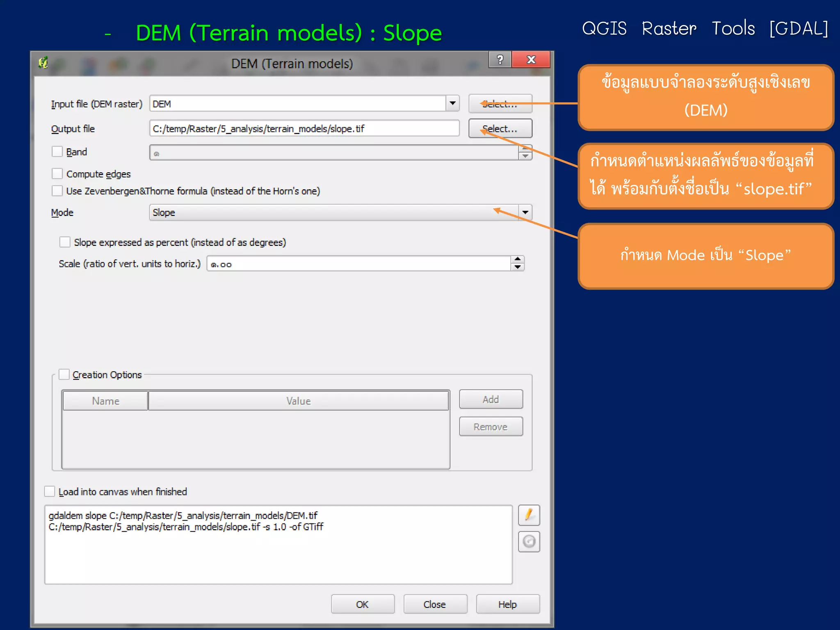
Task: Check Load into canvas when finished
Action: [x=50, y=491]
